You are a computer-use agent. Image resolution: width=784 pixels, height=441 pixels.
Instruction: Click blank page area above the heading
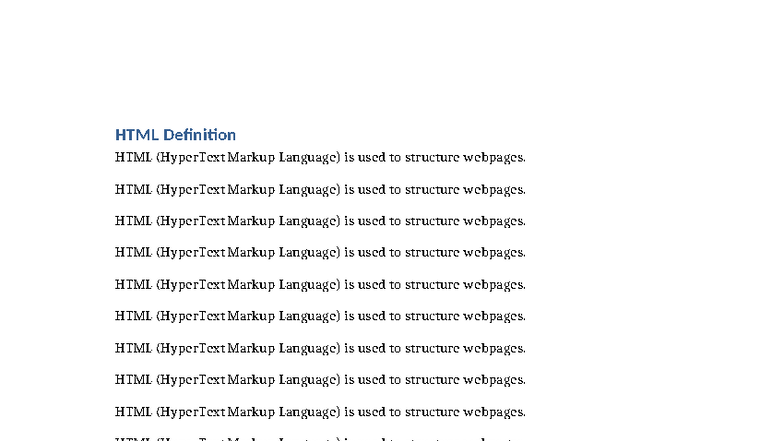tap(390, 60)
